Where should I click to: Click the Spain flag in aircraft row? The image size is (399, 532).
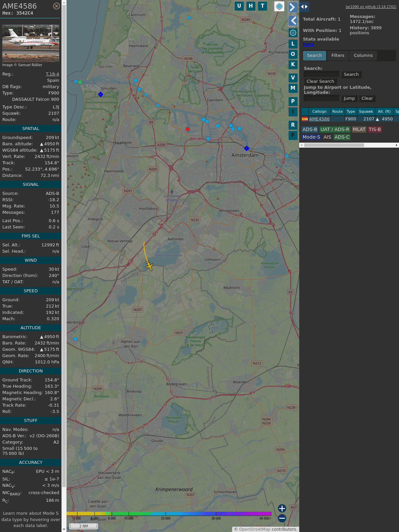tap(305, 119)
